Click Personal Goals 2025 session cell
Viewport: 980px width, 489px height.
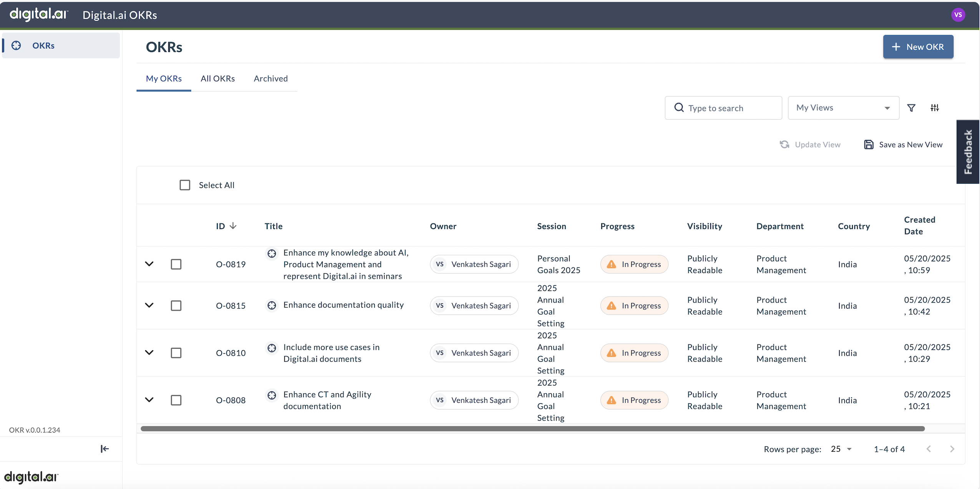click(x=559, y=264)
